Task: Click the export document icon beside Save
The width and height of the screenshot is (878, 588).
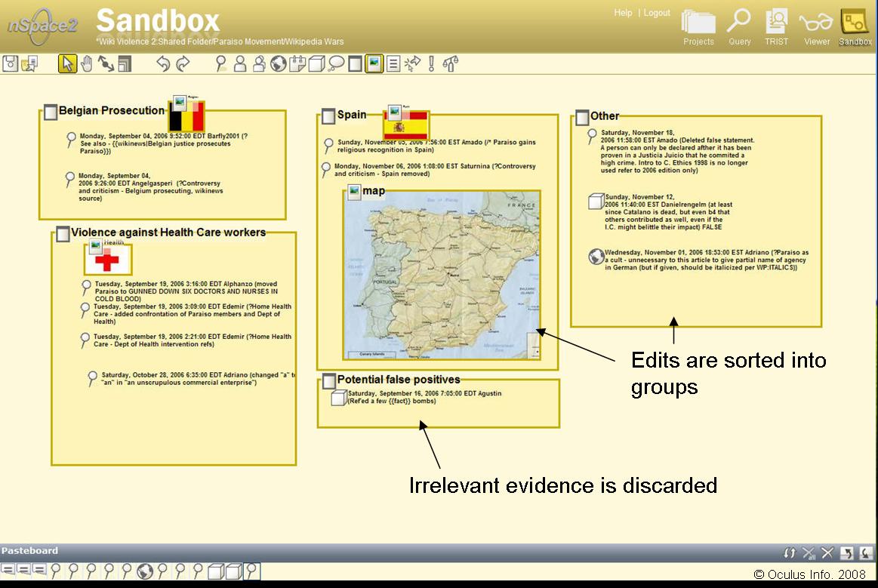Action: click(x=29, y=63)
